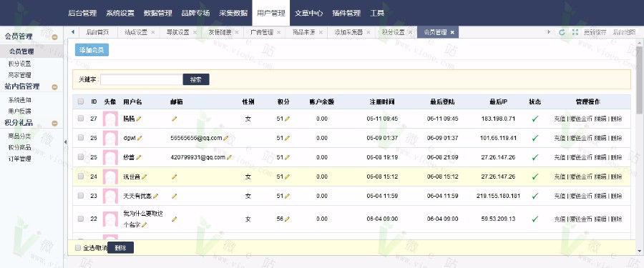Tick checkbox for member ID 22
Screen dimensions: 644x268
pyautogui.click(x=80, y=219)
